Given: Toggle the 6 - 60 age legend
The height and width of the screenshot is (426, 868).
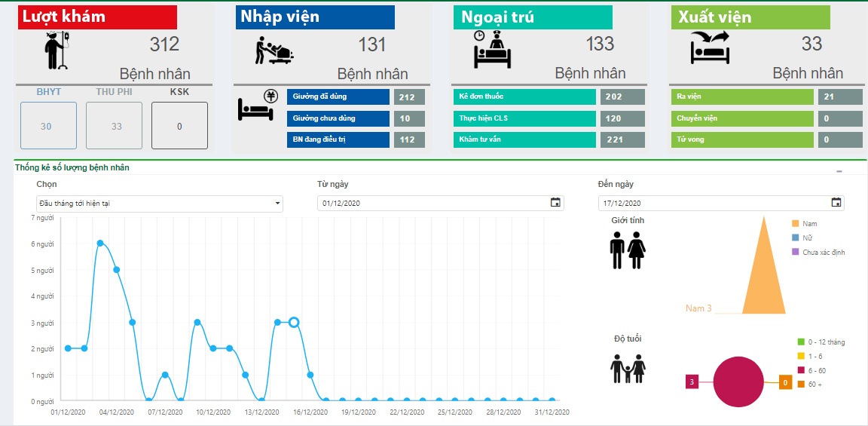Looking at the screenshot, I should (812, 370).
